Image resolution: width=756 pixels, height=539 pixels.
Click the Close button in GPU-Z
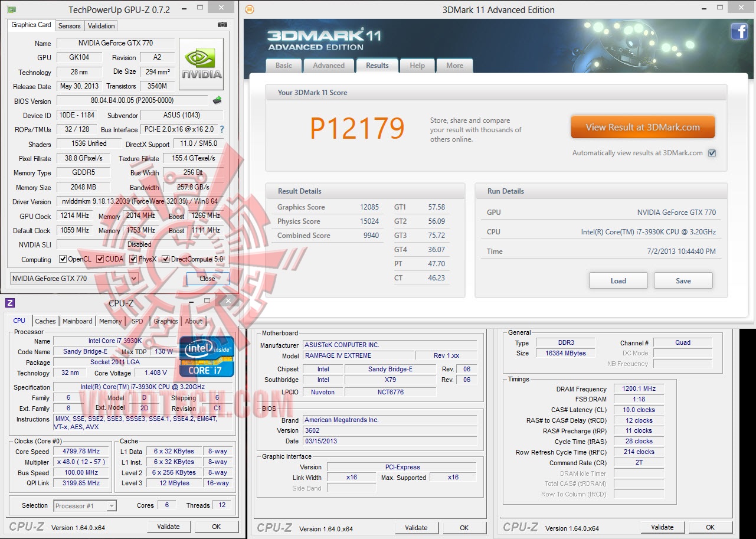(207, 279)
